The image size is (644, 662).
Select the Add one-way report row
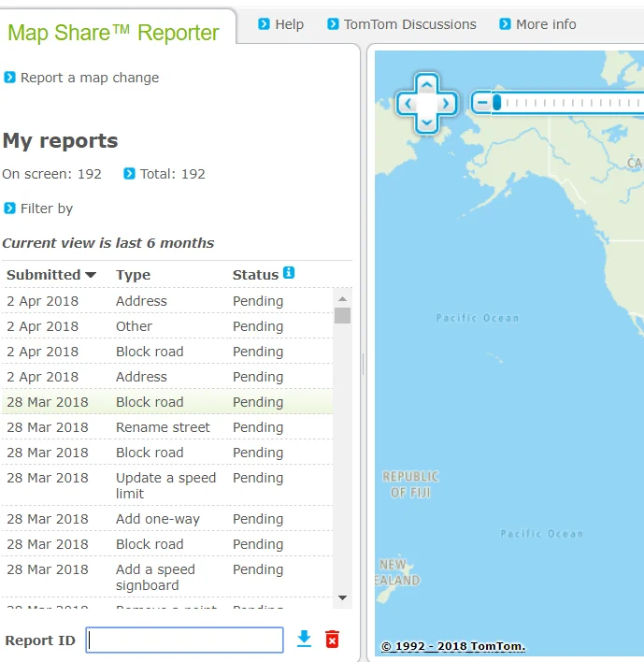(x=167, y=518)
